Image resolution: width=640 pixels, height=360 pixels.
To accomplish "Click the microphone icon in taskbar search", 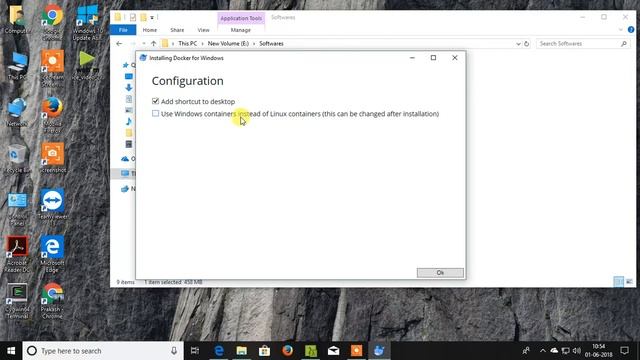I will [x=174, y=351].
